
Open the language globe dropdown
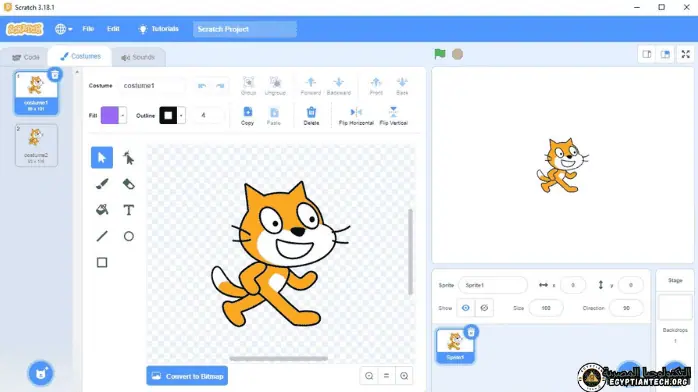tap(64, 29)
